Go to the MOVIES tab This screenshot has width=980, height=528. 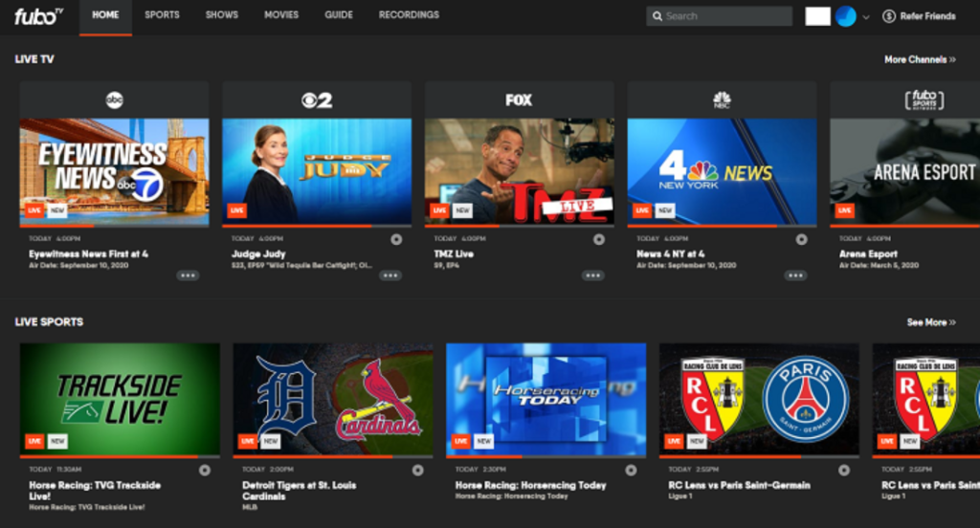coord(281,15)
